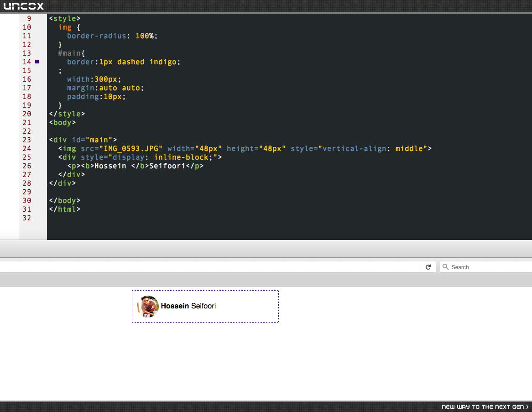Click the '</style>' closing tag
This screenshot has width=532, height=412.
click(x=67, y=114)
